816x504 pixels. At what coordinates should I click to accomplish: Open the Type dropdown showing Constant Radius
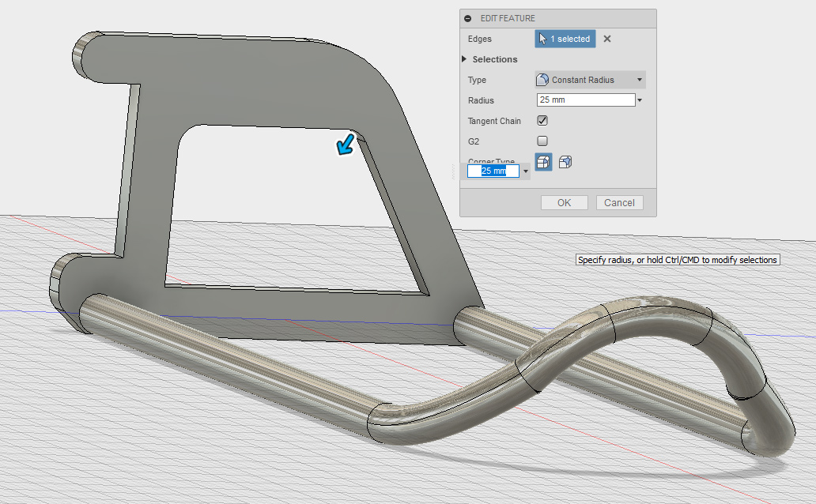coord(590,80)
